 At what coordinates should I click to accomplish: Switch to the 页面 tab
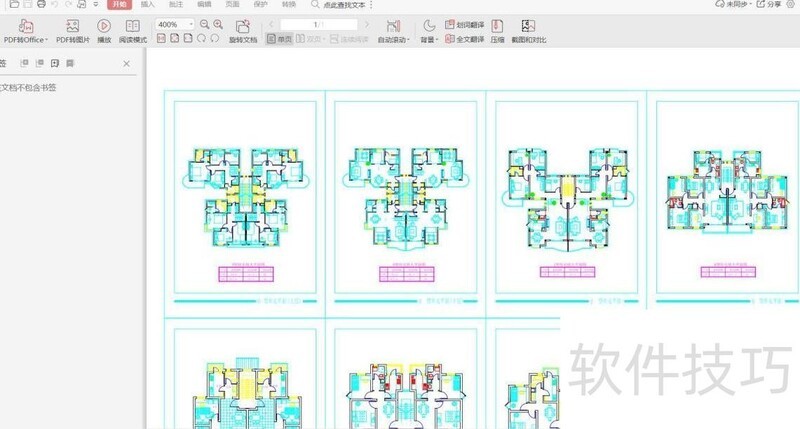[232, 4]
